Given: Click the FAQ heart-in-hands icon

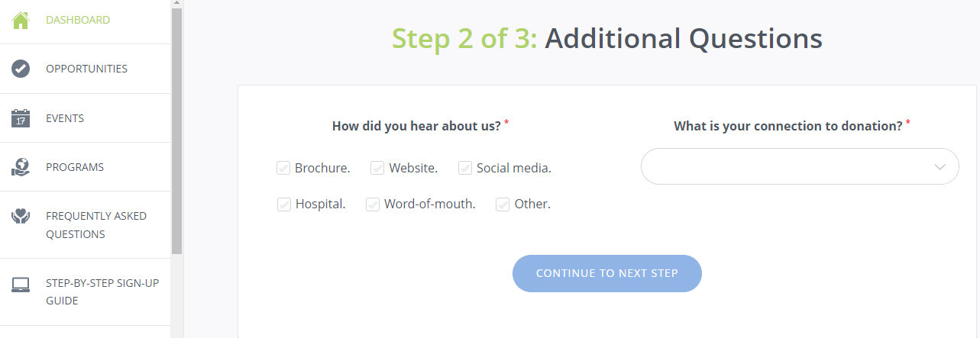Looking at the screenshot, I should (21, 217).
